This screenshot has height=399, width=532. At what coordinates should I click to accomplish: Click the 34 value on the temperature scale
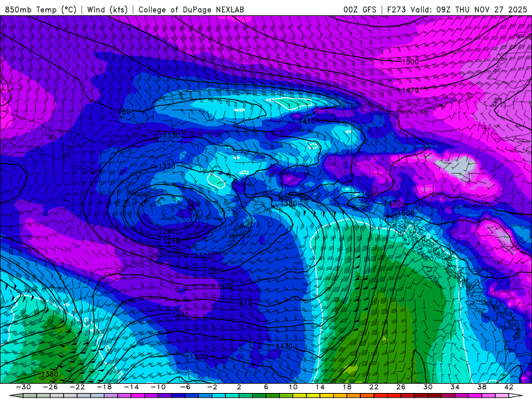[x=455, y=387]
